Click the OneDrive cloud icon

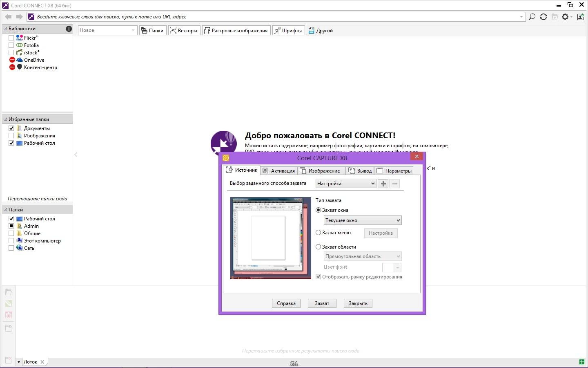point(19,60)
